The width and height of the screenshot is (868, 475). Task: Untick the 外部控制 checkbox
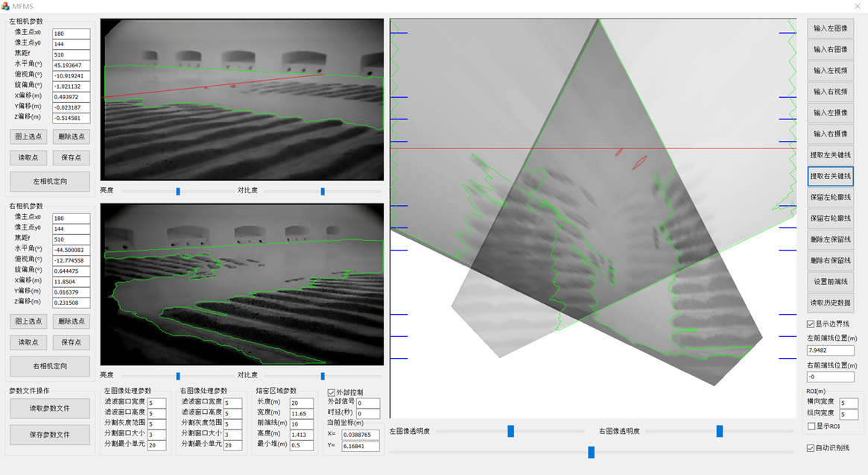[332, 392]
